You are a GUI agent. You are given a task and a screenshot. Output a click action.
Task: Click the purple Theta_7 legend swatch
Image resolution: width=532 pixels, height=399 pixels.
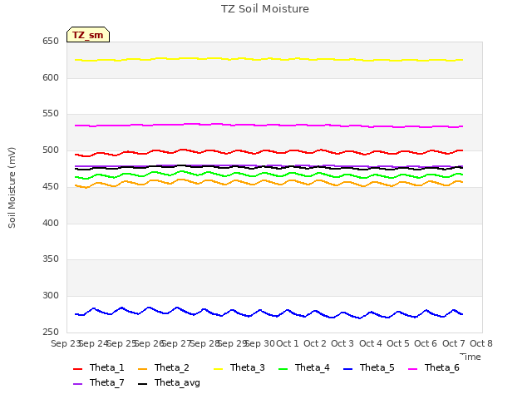click(77, 384)
